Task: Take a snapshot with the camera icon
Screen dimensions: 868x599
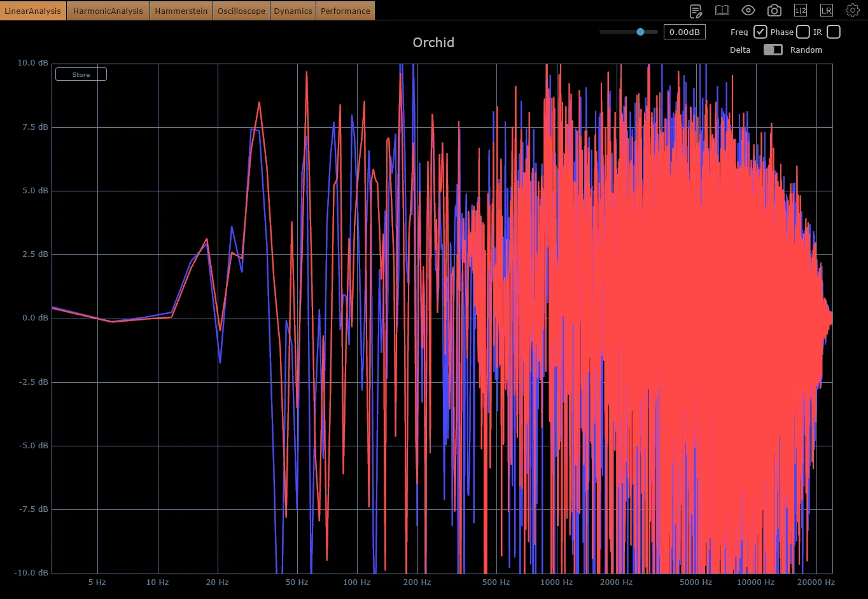Action: (x=774, y=10)
